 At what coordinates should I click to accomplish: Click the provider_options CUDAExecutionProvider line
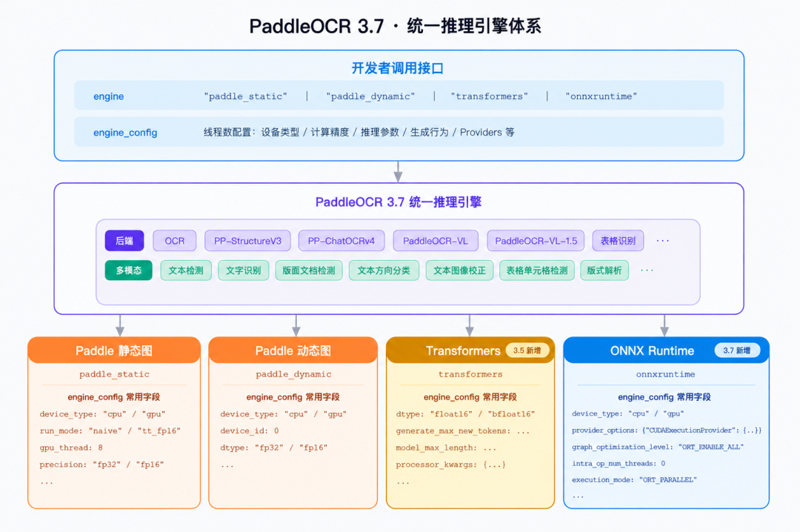tap(667, 430)
